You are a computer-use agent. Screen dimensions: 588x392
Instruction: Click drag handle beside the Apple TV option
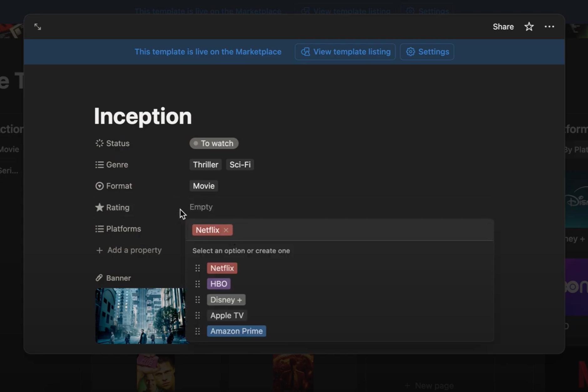(x=197, y=316)
